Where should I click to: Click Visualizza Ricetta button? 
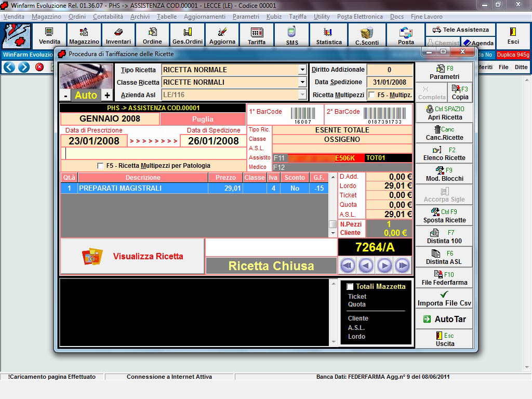[132, 256]
